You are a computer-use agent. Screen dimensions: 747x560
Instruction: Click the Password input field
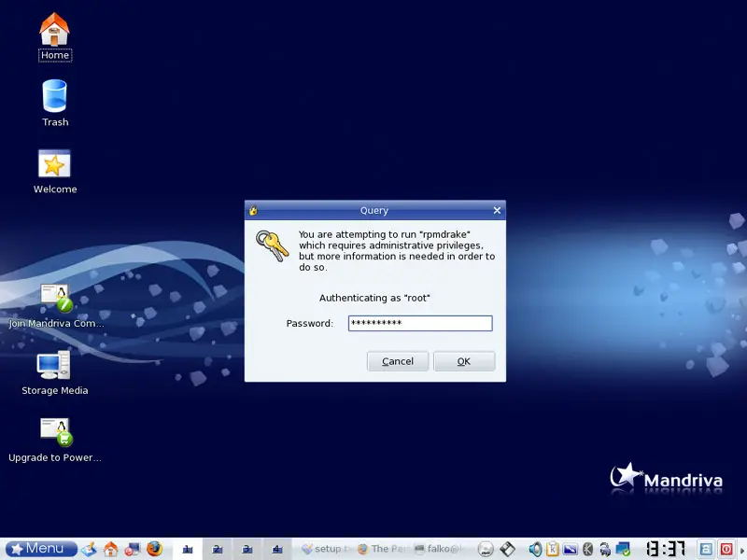click(x=420, y=323)
